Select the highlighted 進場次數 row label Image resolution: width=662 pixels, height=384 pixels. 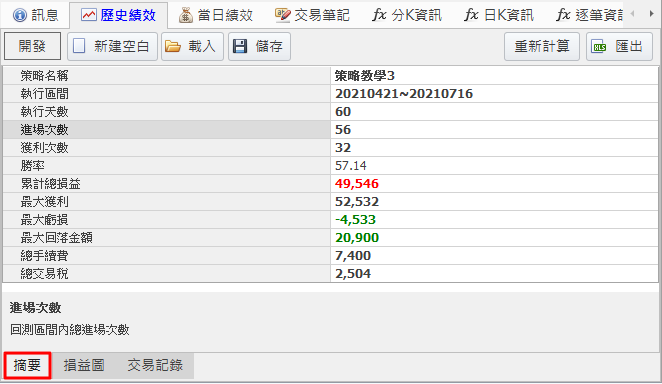[x=44, y=130]
